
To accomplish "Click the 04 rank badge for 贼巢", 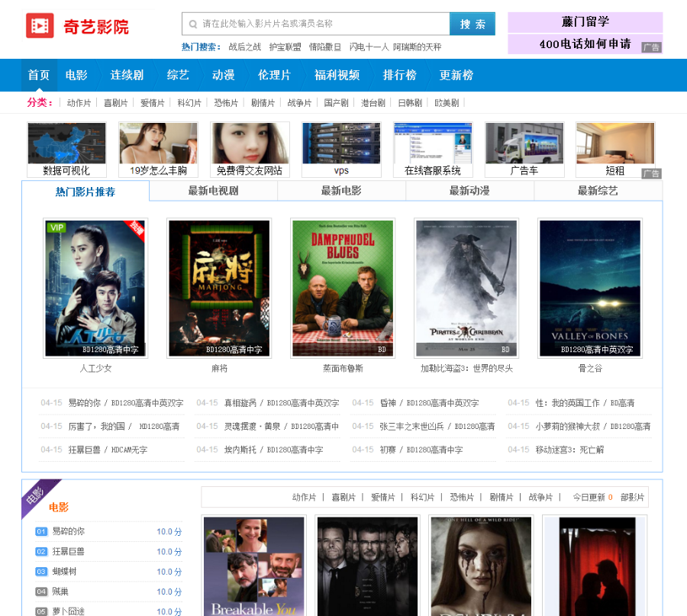I will pyautogui.click(x=41, y=592).
